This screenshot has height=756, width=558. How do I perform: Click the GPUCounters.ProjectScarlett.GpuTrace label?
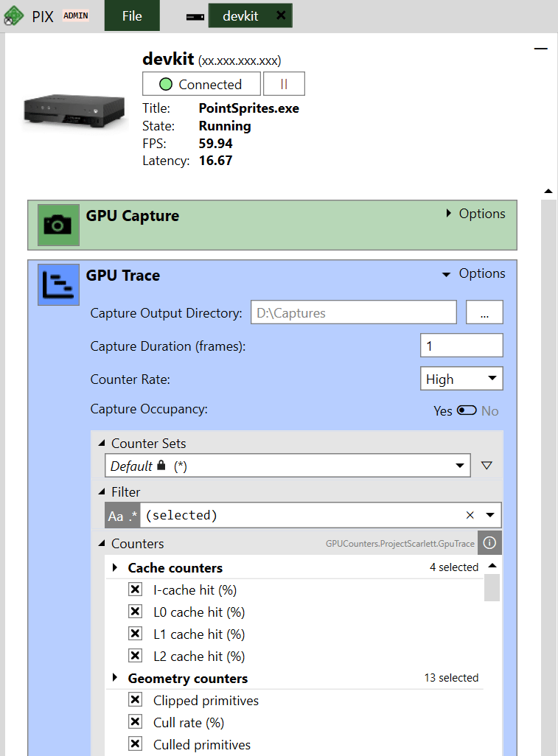tap(400, 544)
